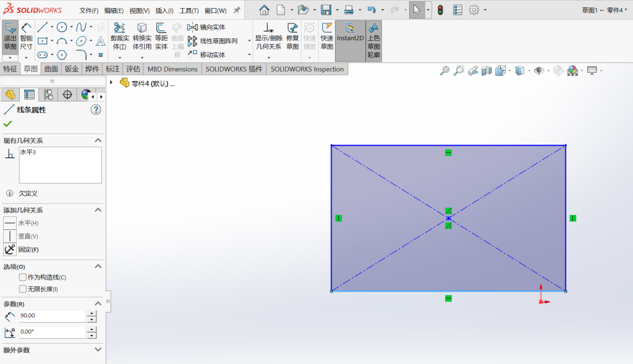Collapse the 现有几何关系 section
The image size is (633, 364).
point(98,140)
